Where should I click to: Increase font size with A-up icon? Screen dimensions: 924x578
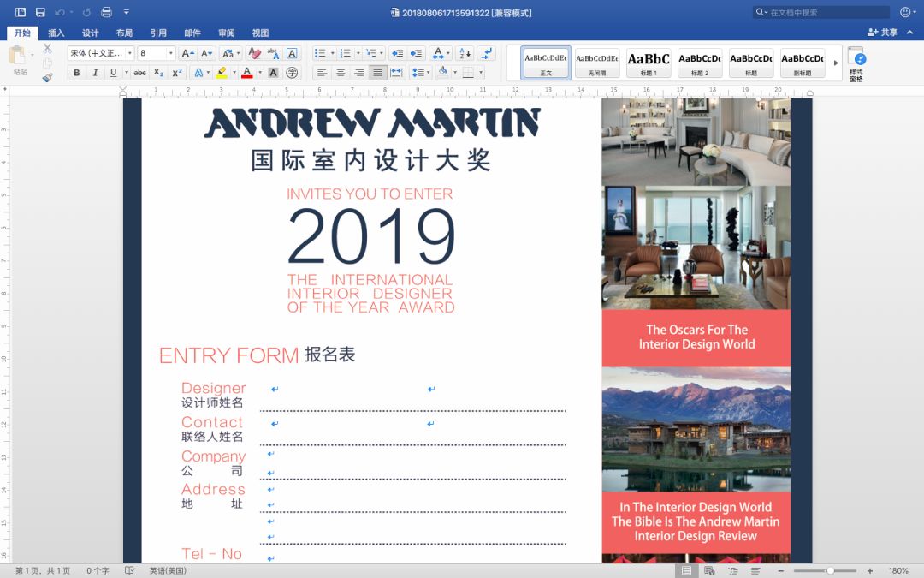(187, 53)
